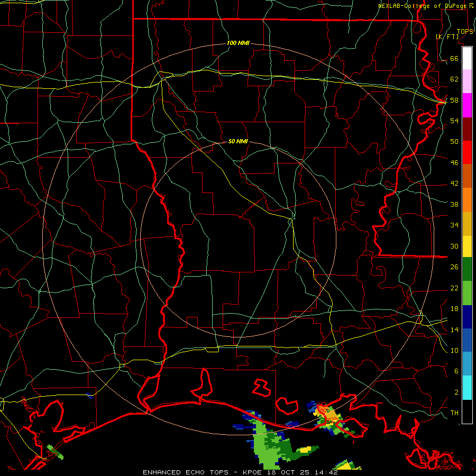
Task: Click the 'TH' legend label
Action: 454,413
